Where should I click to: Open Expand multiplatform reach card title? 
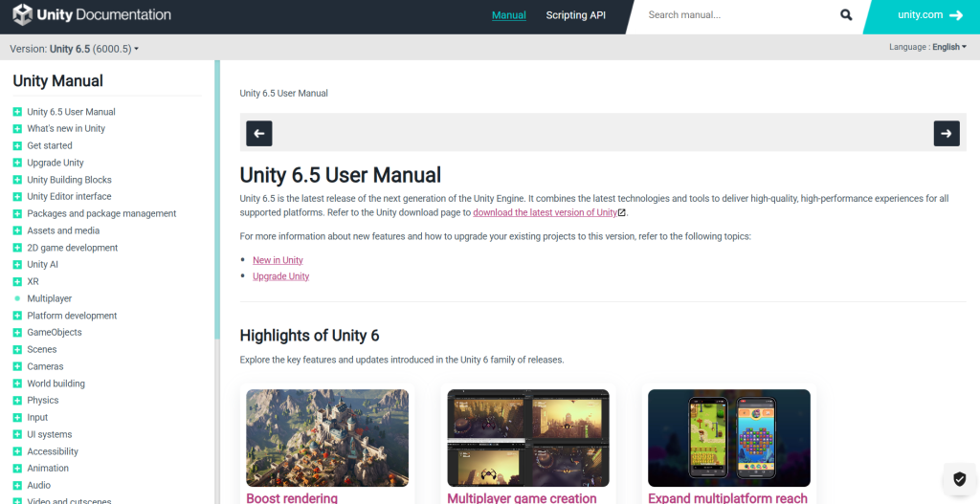(x=727, y=497)
